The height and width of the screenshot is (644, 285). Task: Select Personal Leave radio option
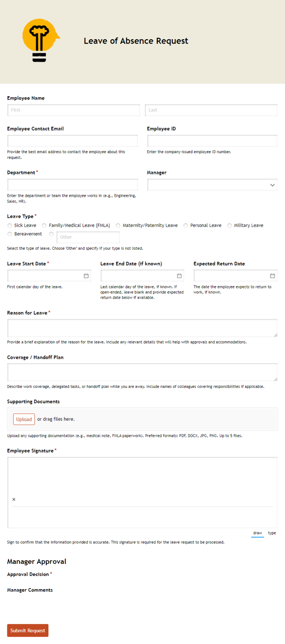pos(186,226)
